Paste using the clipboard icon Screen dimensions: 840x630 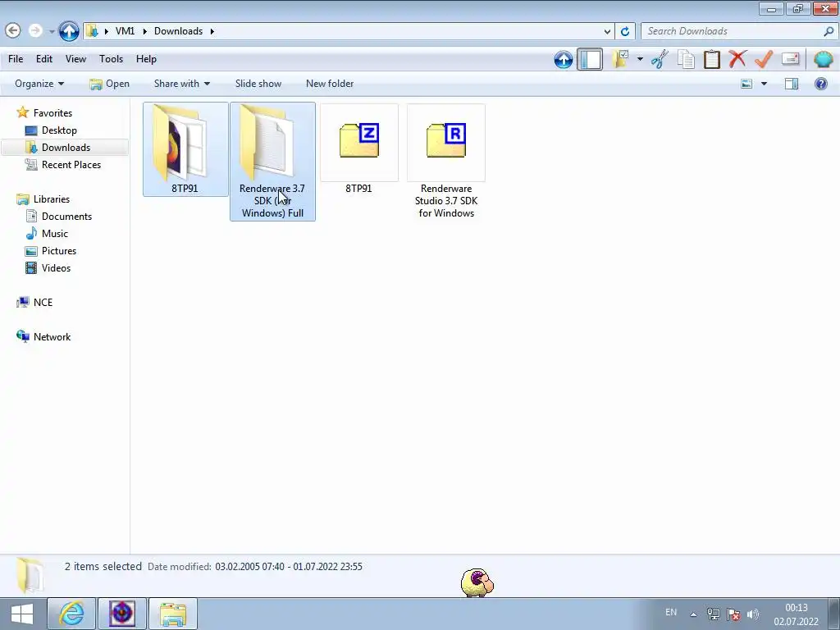tap(711, 59)
